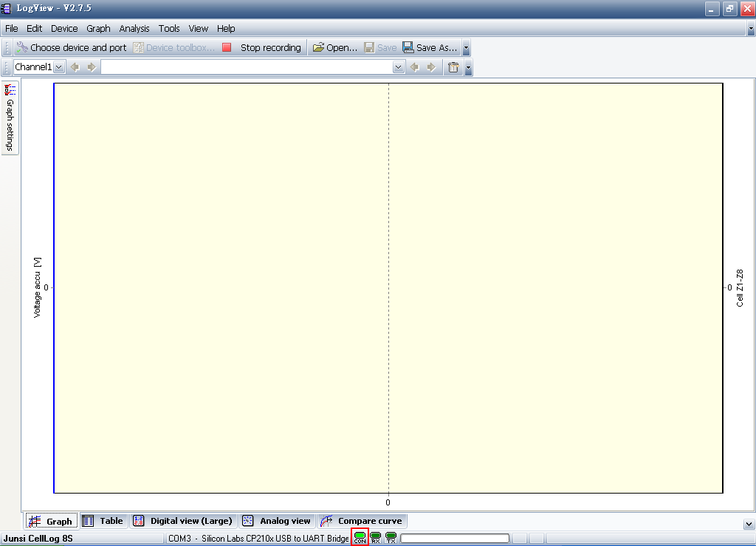Click the right arrow before the trash icon
Viewport: 756px width, 546px height.
click(431, 67)
